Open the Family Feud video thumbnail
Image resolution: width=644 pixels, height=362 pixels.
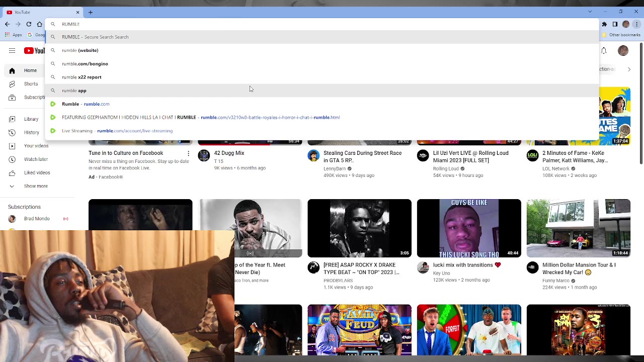click(359, 330)
